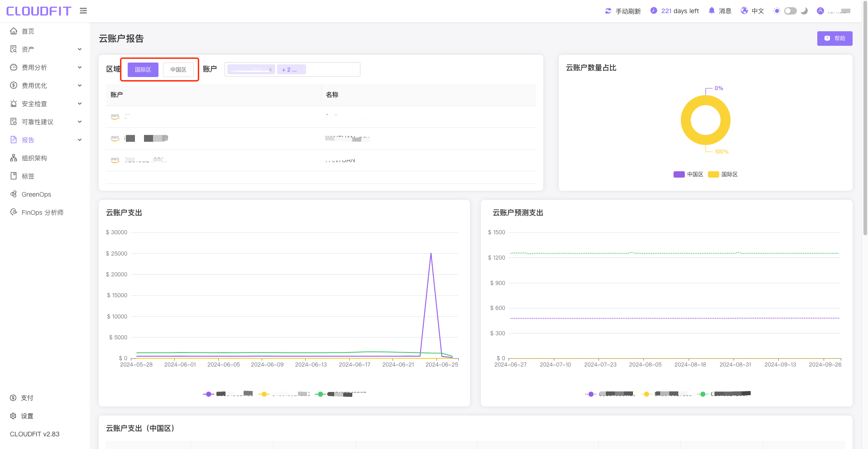This screenshot has width=868, height=449.
Task: Click the 费用优化 cost optimization icon
Action: click(x=14, y=85)
